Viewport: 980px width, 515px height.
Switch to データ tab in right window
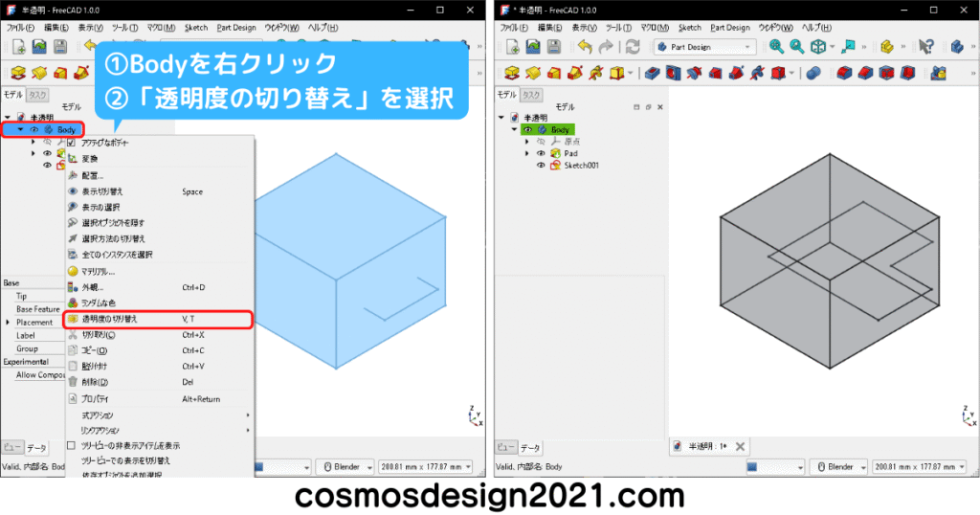pos(530,447)
